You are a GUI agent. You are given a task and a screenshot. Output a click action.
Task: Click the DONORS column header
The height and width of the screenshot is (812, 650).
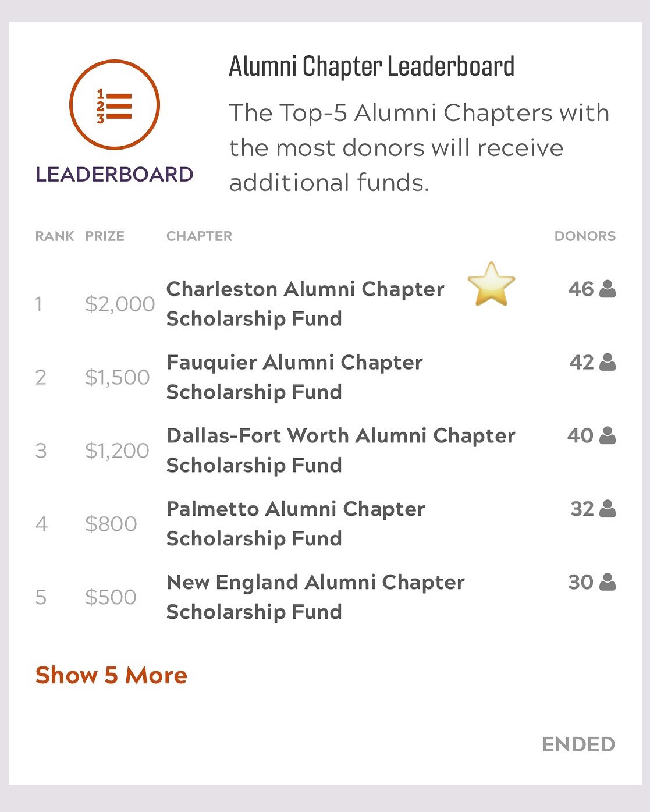coord(585,236)
